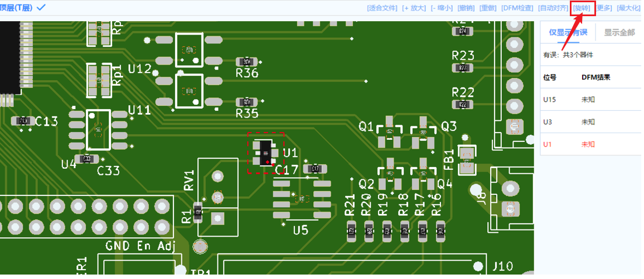Image resolution: width=644 pixels, height=279 pixels.
Task: Run the [DFM检查] check
Action: [x=517, y=8]
